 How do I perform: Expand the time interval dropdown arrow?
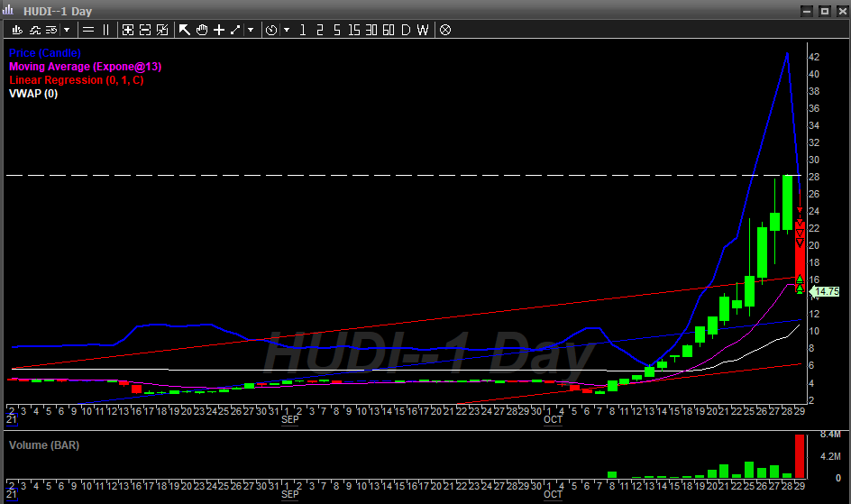click(287, 30)
